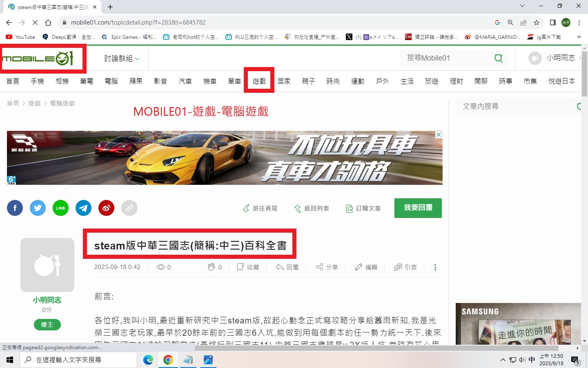Open Microsoft Edge from taskbar

148,360
